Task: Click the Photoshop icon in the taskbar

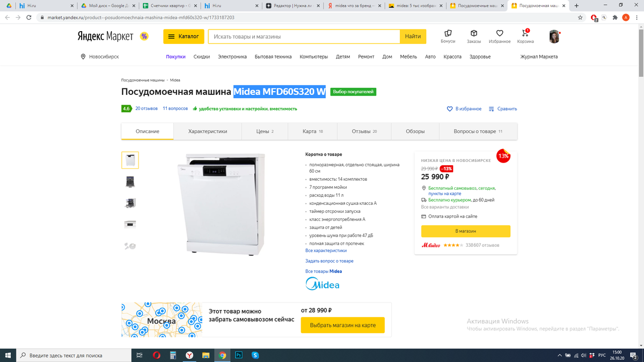Action: click(239, 355)
